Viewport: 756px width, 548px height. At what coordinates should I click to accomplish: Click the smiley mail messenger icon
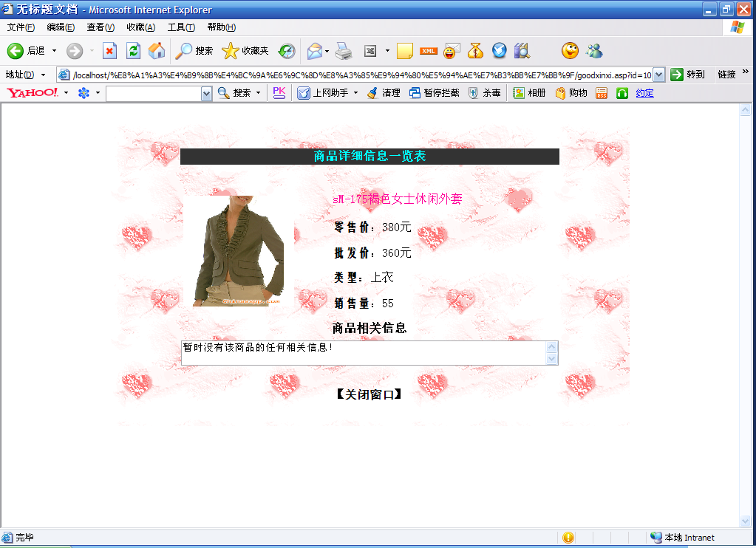tap(452, 51)
